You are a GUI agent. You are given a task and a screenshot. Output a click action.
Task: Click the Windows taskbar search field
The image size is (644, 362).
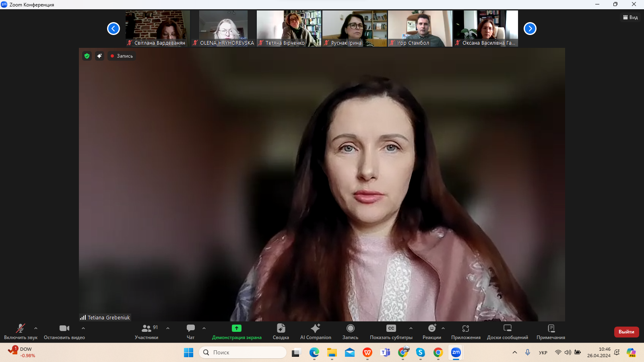243,352
